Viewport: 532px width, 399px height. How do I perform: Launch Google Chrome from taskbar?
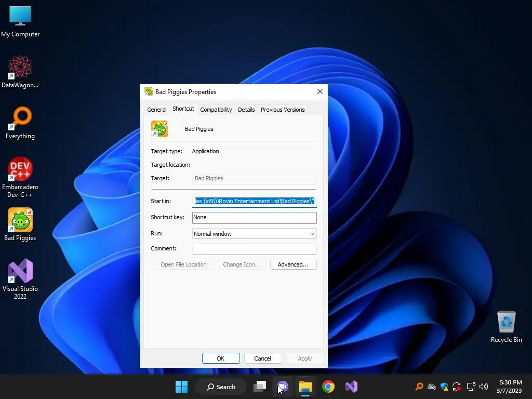tap(328, 387)
